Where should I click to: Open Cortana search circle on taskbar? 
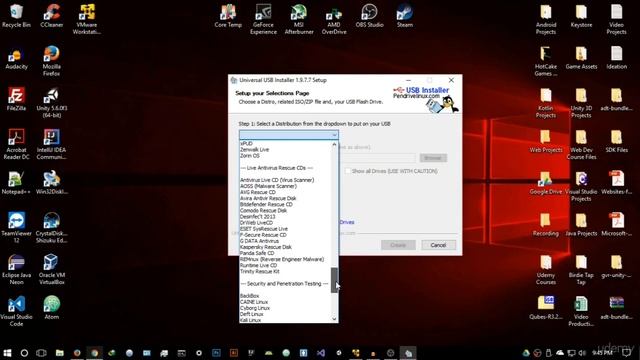coord(24,353)
